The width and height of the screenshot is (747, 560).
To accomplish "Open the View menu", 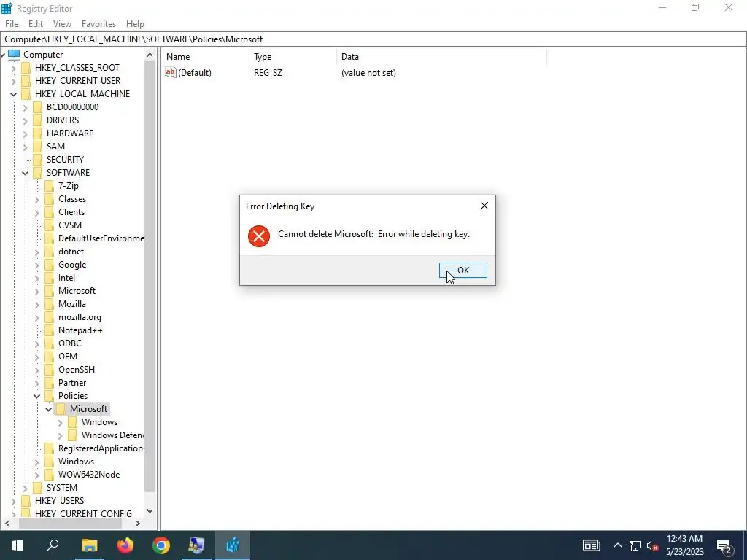I will [62, 24].
